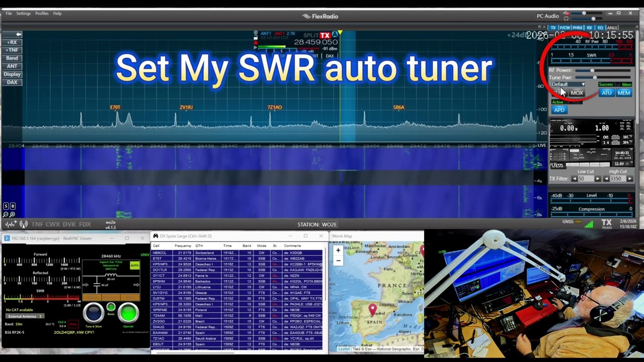Increase TX filter Low Cut with right arrow
The height and width of the screenshot is (362, 644).
click(597, 179)
